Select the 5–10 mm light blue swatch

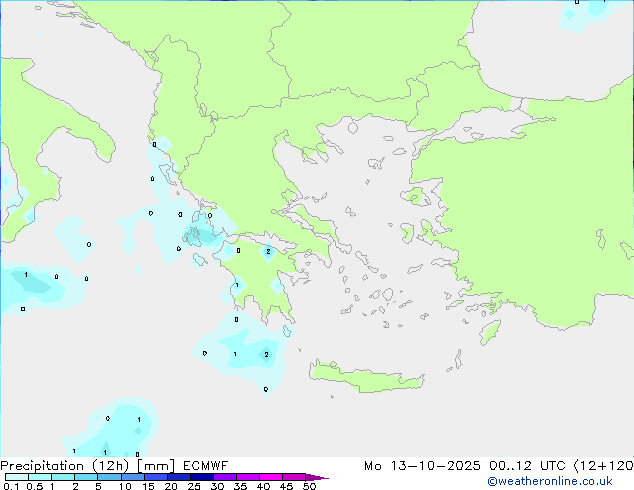109,477
